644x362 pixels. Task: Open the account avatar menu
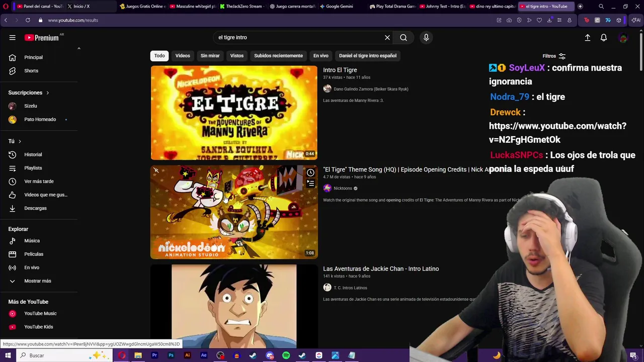tap(623, 38)
